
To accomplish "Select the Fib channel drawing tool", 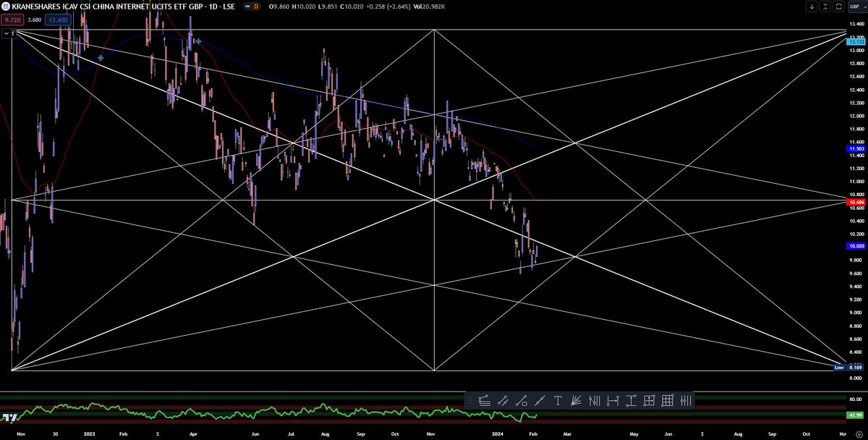I will tap(484, 400).
